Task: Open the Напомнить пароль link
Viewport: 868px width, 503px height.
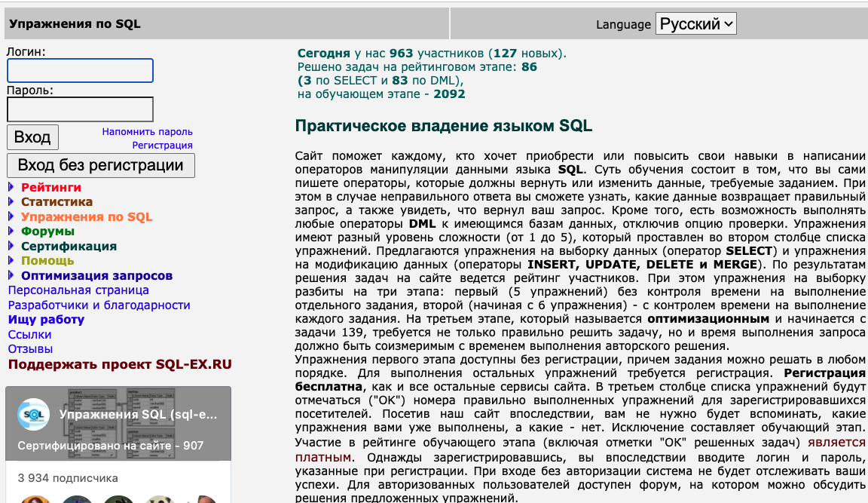Action: [147, 132]
